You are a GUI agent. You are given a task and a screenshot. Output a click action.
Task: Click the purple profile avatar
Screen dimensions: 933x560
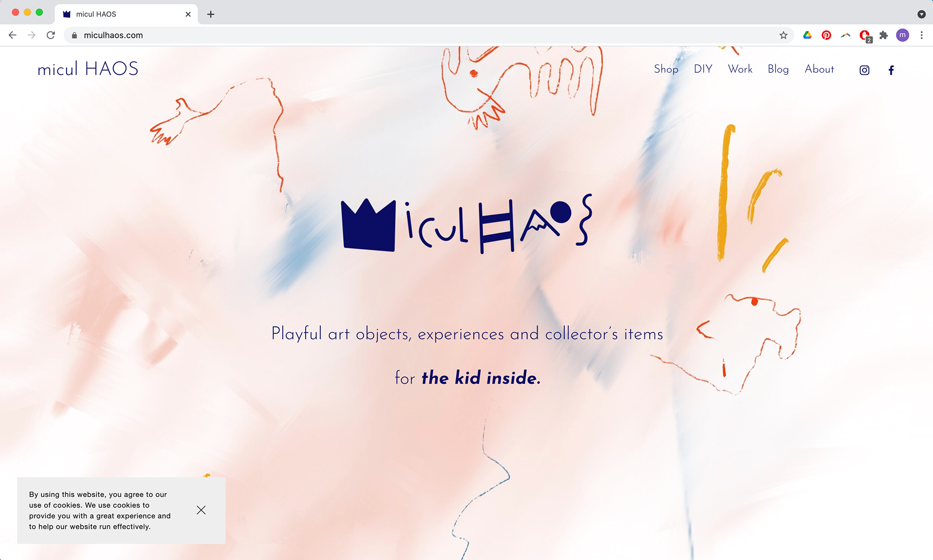(x=902, y=35)
